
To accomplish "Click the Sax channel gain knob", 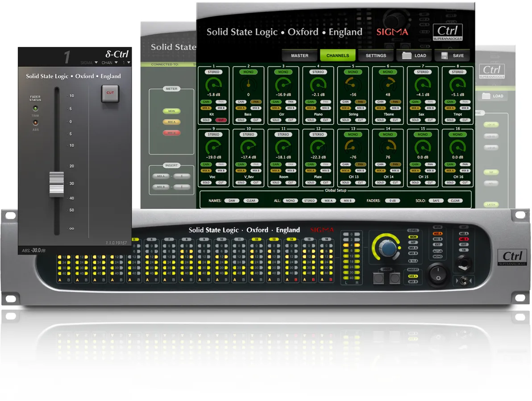I will pyautogui.click(x=423, y=84).
